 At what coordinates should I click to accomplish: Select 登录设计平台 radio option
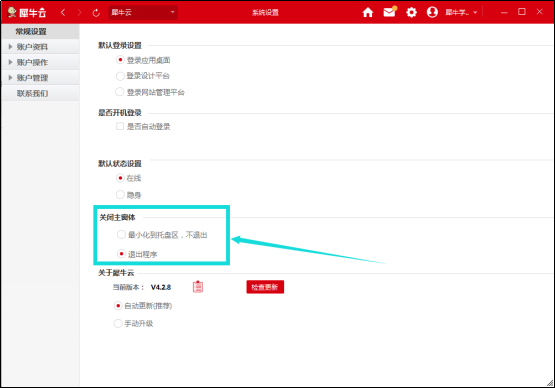(x=120, y=76)
